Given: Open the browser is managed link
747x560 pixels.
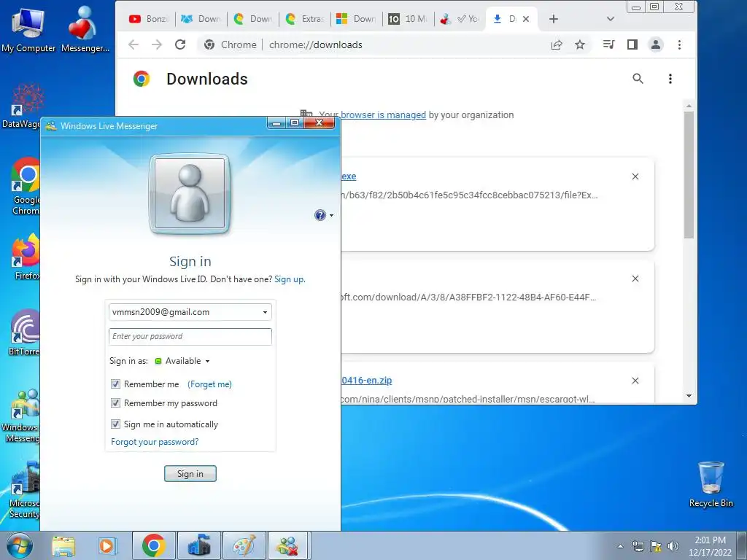Looking at the screenshot, I should click(x=383, y=114).
